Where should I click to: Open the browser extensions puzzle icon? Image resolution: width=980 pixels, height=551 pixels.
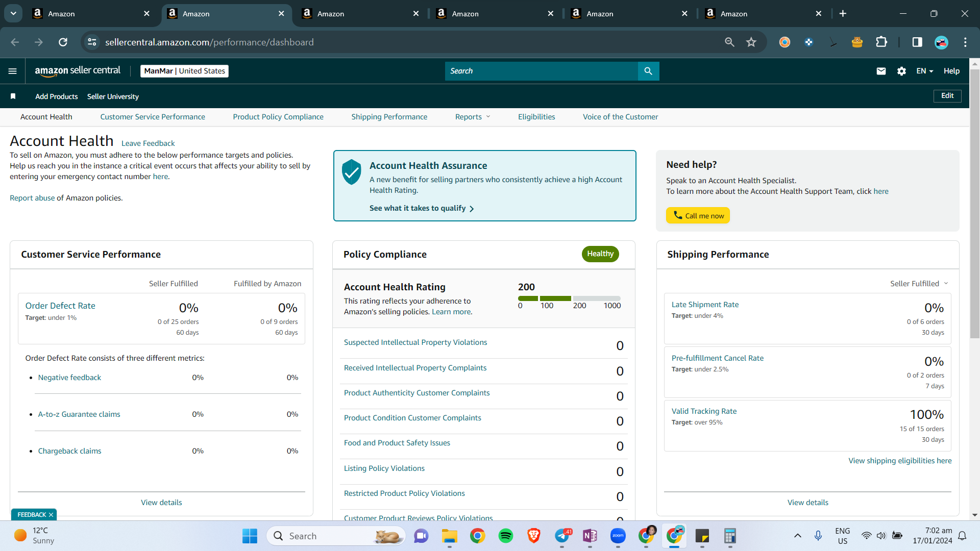coord(881,42)
